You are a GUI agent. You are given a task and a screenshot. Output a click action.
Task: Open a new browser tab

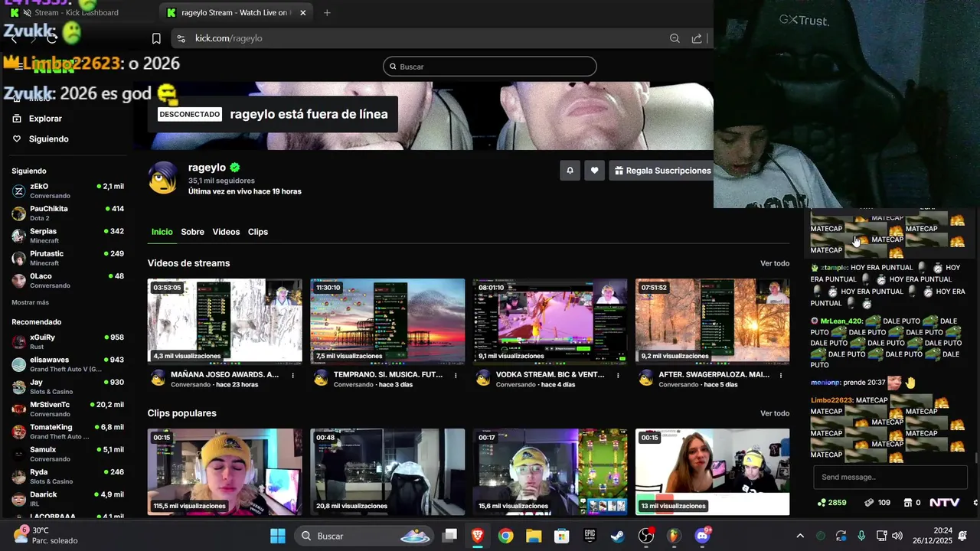[327, 13]
